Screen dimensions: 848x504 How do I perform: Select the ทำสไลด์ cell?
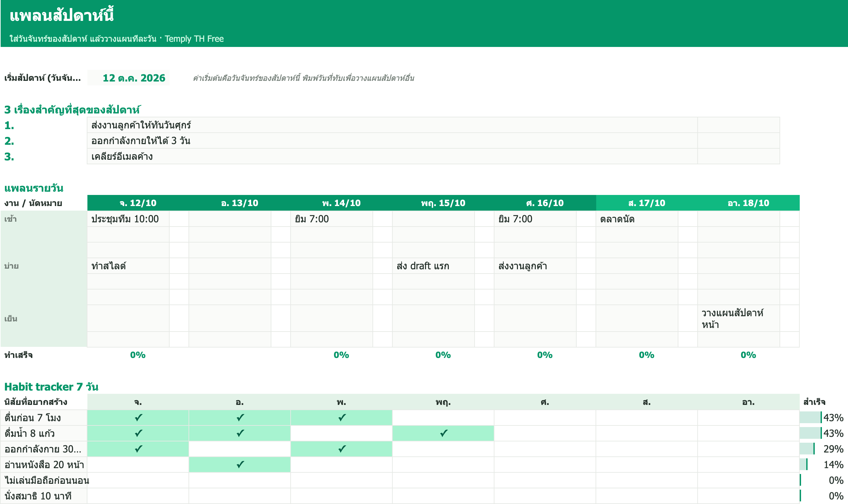pos(128,266)
